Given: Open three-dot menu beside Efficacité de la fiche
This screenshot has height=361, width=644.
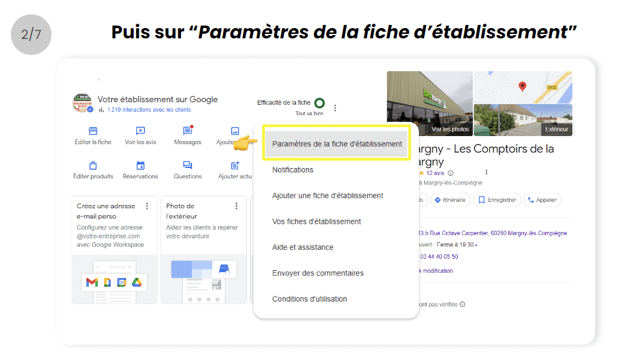Looking at the screenshot, I should pos(335,108).
